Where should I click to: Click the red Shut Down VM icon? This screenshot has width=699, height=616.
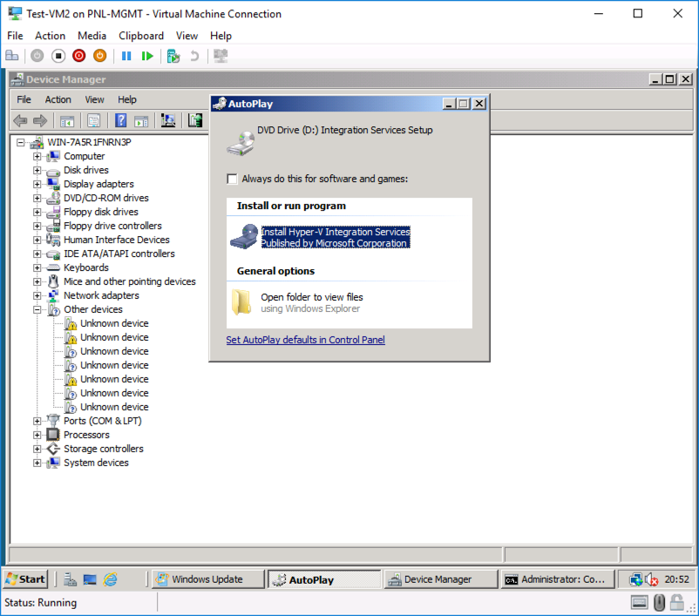pyautogui.click(x=79, y=56)
